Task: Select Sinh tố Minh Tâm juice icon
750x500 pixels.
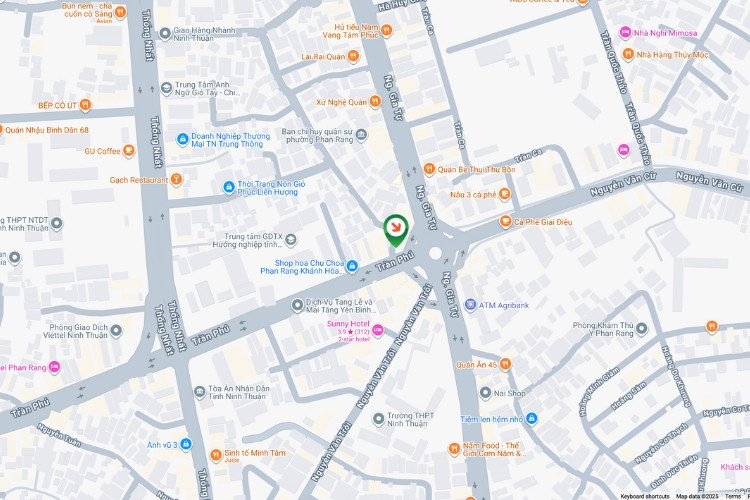Action: [x=216, y=454]
